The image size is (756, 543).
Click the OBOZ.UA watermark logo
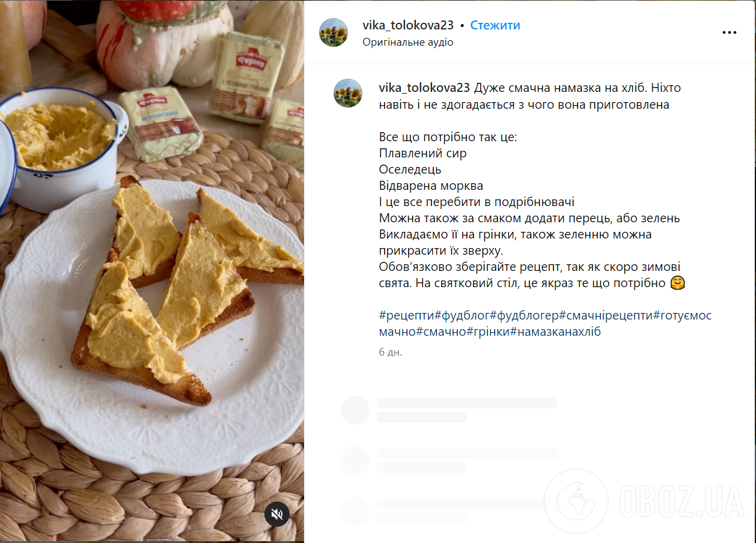pos(644,501)
